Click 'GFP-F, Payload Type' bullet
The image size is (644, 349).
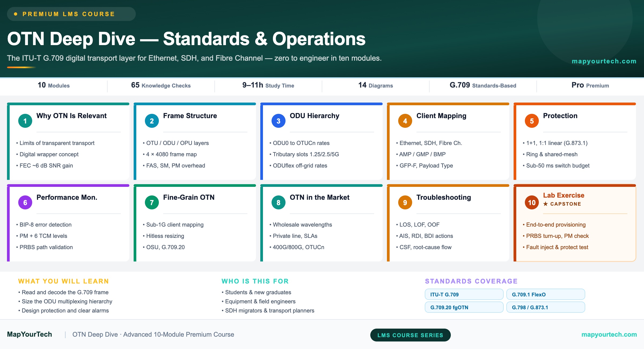click(425, 166)
